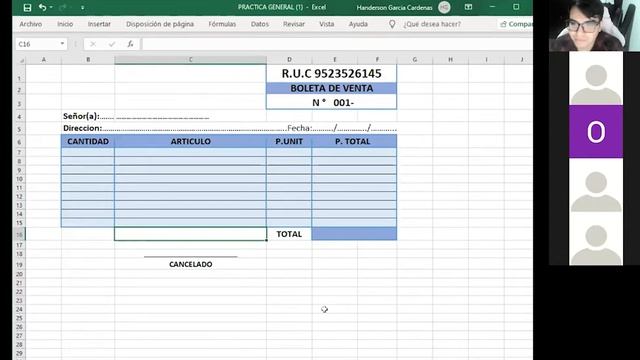
Task: Select column C header
Action: 190,60
